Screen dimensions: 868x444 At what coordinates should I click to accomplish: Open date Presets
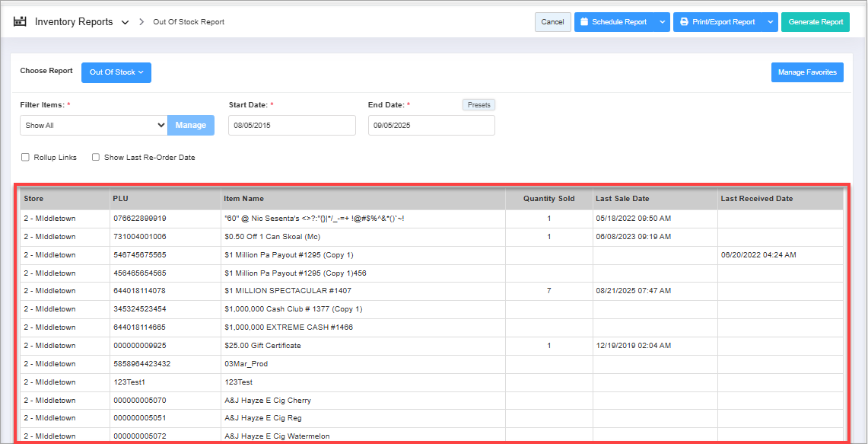point(479,105)
